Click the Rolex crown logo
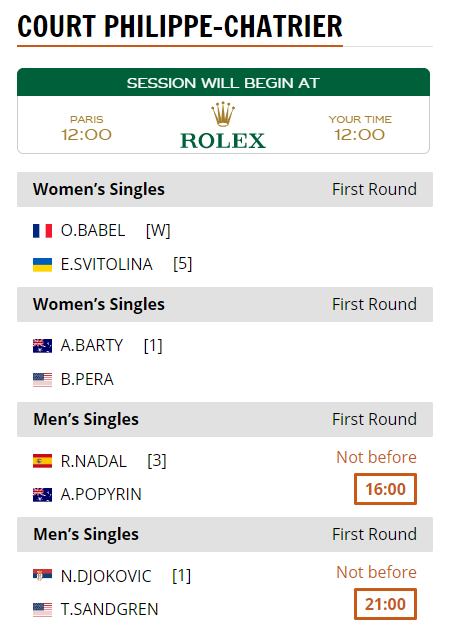This screenshot has height=643, width=459. tap(223, 114)
